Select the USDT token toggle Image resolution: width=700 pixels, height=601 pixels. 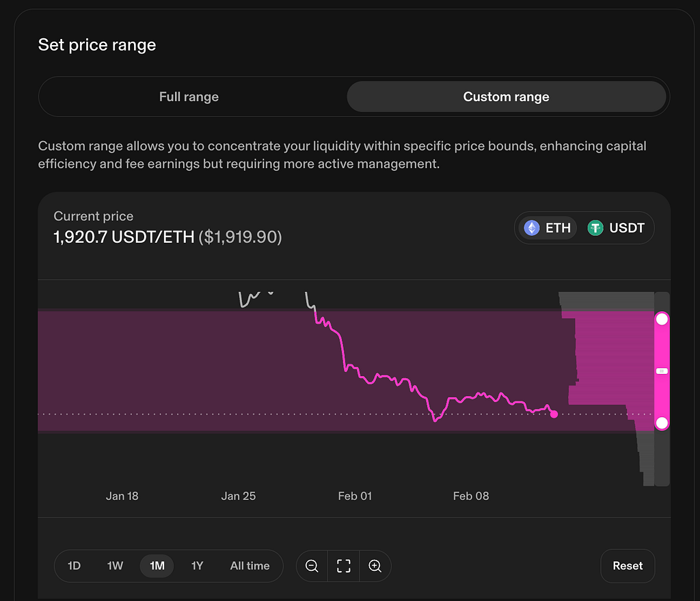(616, 228)
